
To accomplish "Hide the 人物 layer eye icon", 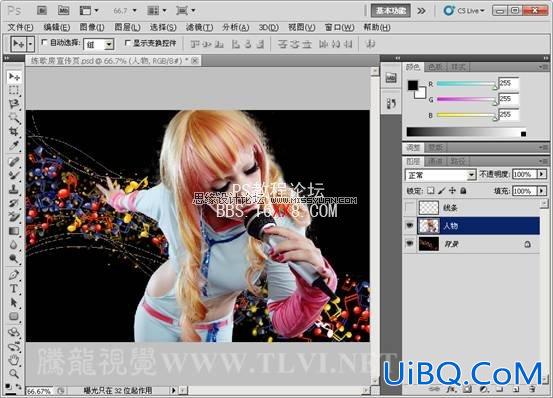I will (x=409, y=226).
